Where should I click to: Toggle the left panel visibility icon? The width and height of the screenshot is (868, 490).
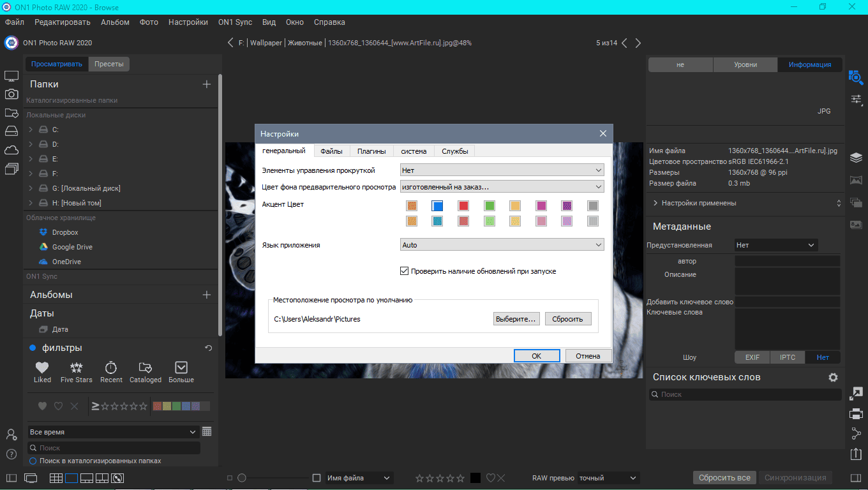pos(11,478)
